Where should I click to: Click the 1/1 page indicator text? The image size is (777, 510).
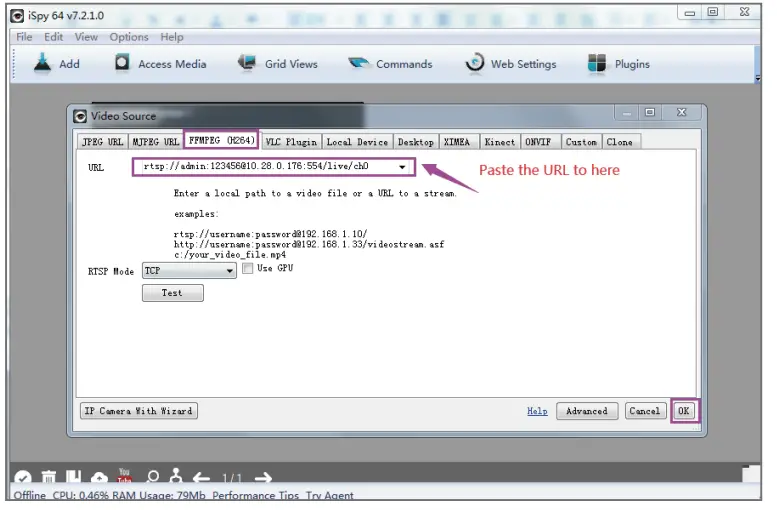[x=232, y=478]
